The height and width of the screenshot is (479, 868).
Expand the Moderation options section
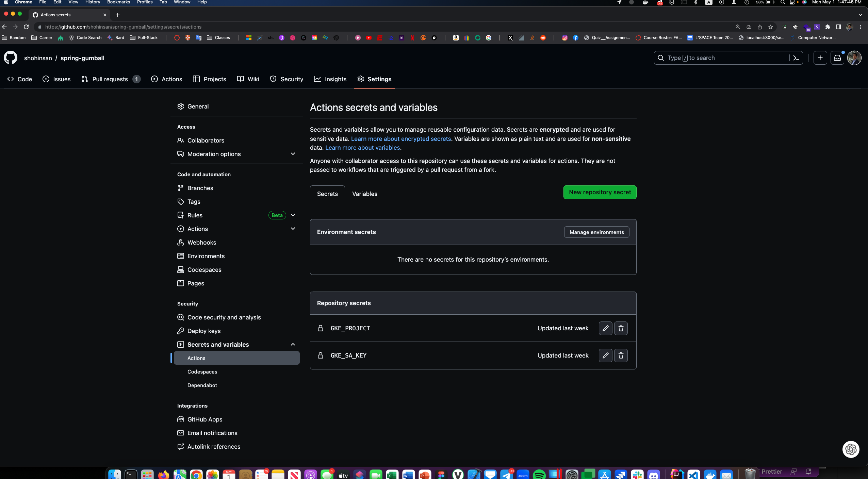pyautogui.click(x=293, y=154)
